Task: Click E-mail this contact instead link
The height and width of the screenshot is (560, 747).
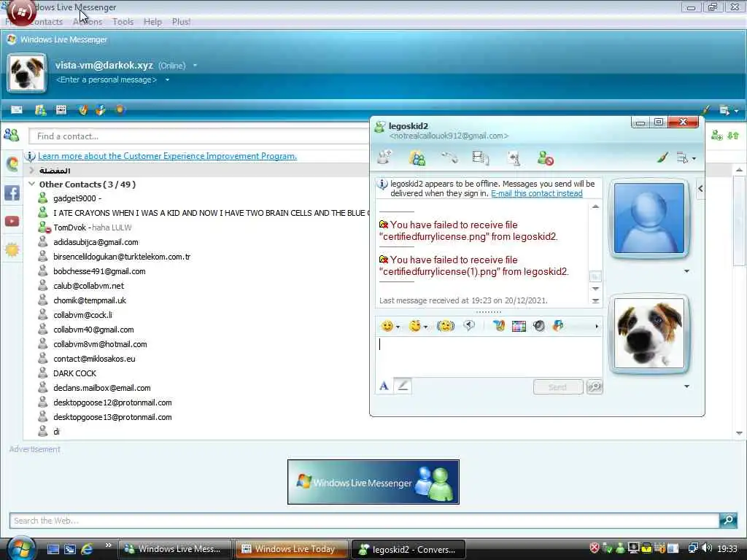Action: 536,193
